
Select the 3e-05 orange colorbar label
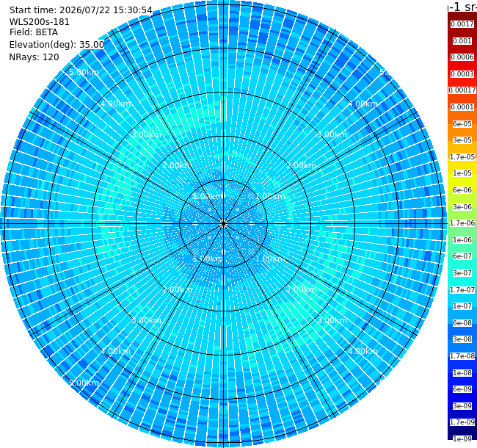coord(462,140)
